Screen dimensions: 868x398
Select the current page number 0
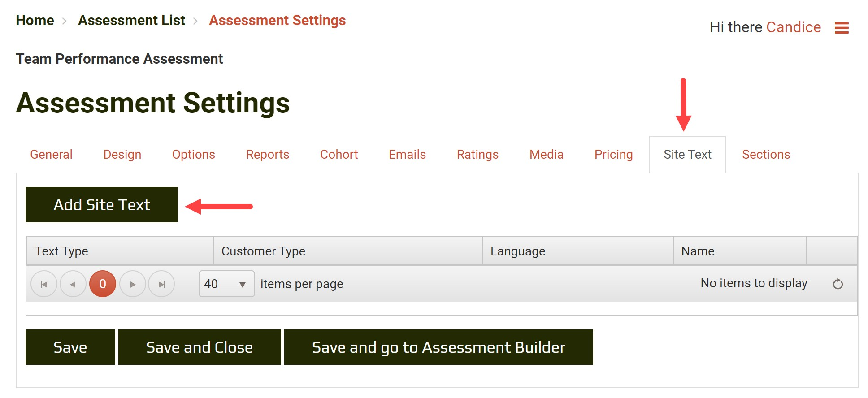(x=103, y=284)
